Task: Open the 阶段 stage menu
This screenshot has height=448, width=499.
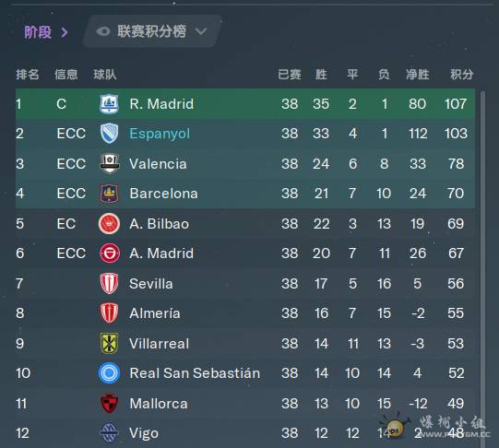Action: (46, 32)
